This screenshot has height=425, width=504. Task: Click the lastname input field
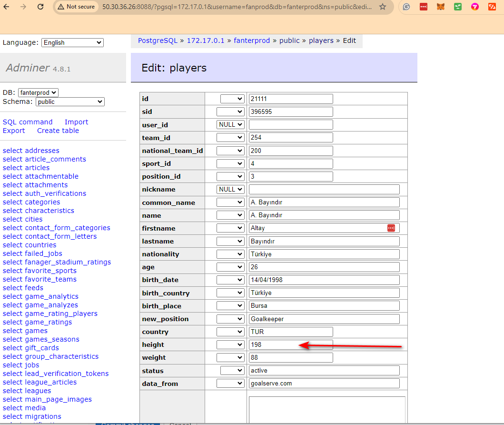[324, 241]
